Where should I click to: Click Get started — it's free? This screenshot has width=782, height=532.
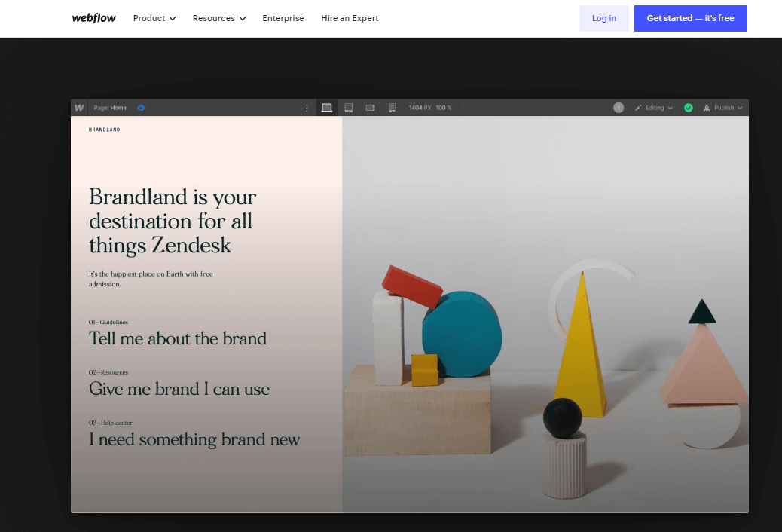pyautogui.click(x=691, y=19)
